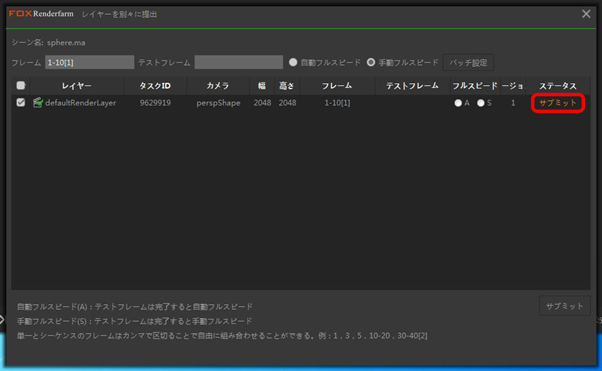The image size is (602, 371).
Task: Click the 高さ height column header
Action: pyautogui.click(x=287, y=86)
